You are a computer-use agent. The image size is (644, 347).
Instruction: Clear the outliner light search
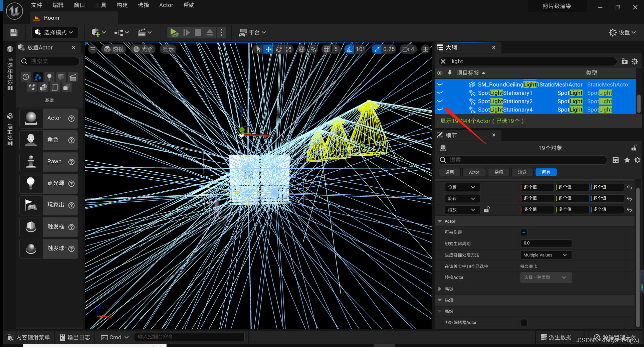coord(443,61)
